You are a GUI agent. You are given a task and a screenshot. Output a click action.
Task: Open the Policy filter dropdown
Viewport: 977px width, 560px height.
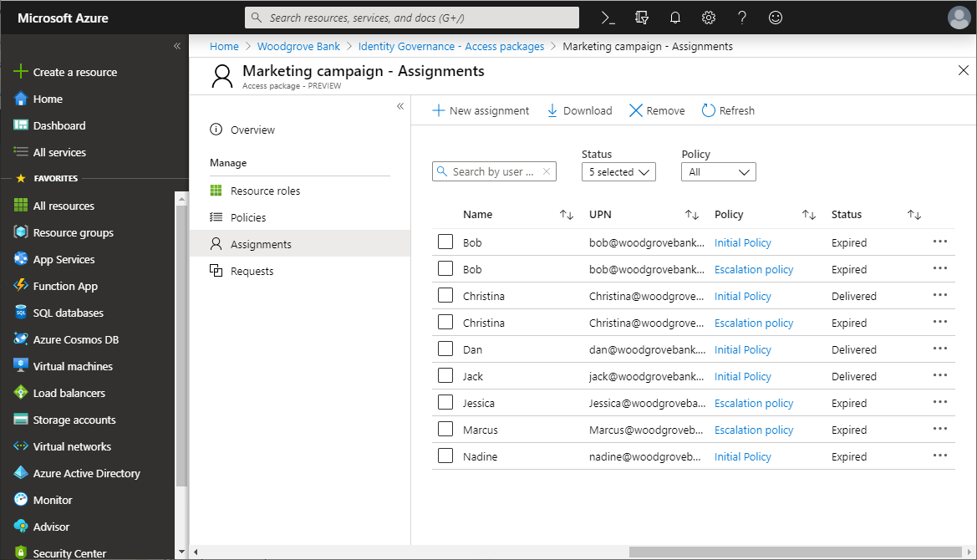coord(719,172)
